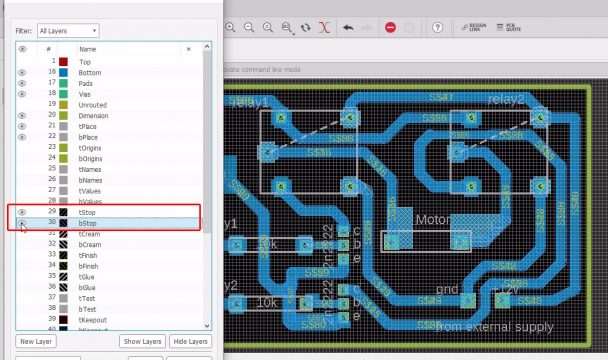Click the zoom out magnifier icon
608x360 pixels.
tap(249, 28)
